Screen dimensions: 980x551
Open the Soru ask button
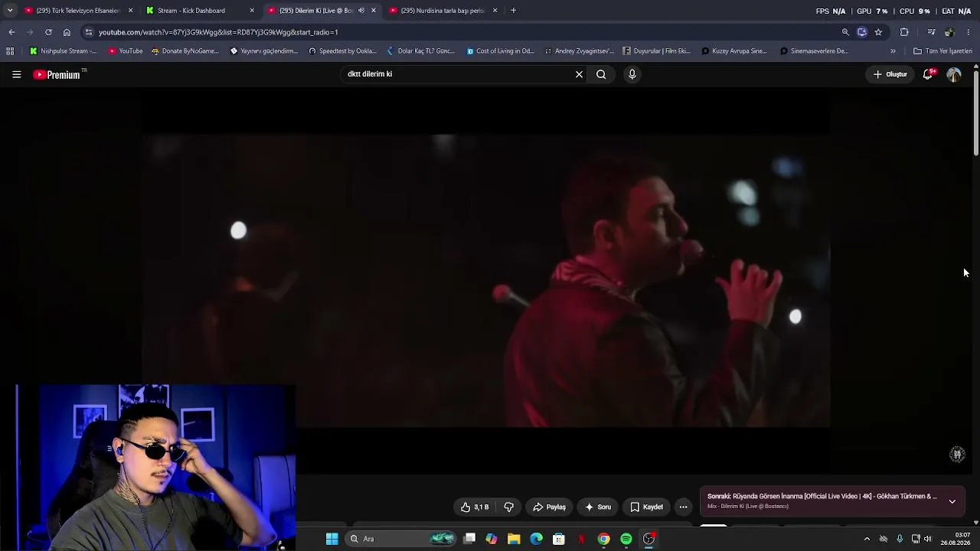click(x=598, y=507)
